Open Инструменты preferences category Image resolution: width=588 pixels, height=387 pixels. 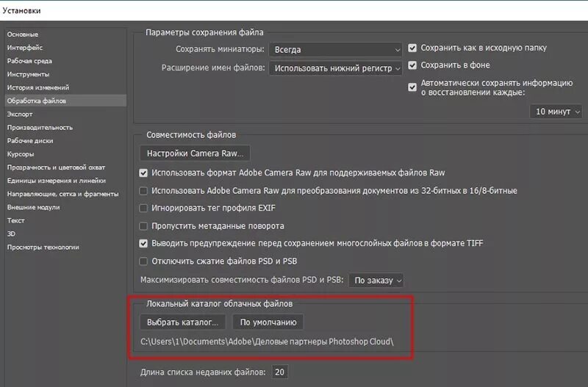coord(28,74)
